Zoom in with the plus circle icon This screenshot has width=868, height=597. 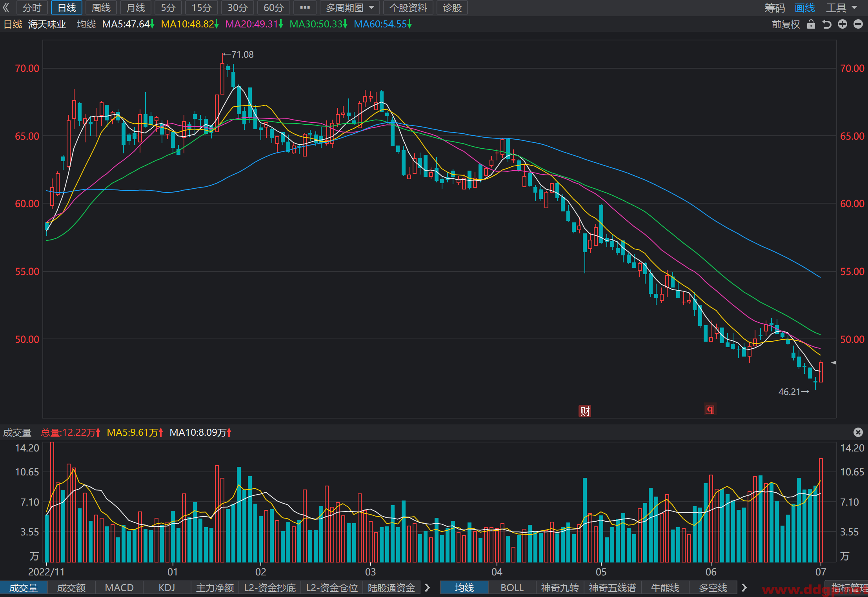click(x=843, y=24)
